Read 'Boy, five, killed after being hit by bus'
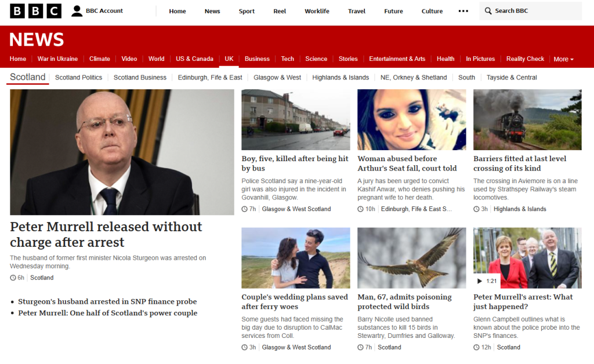The width and height of the screenshot is (594, 364). tap(295, 163)
